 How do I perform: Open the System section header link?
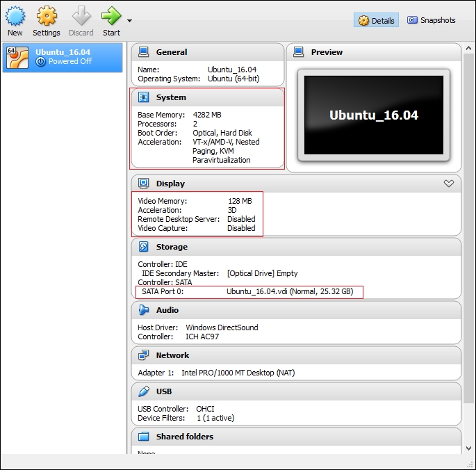[x=171, y=97]
